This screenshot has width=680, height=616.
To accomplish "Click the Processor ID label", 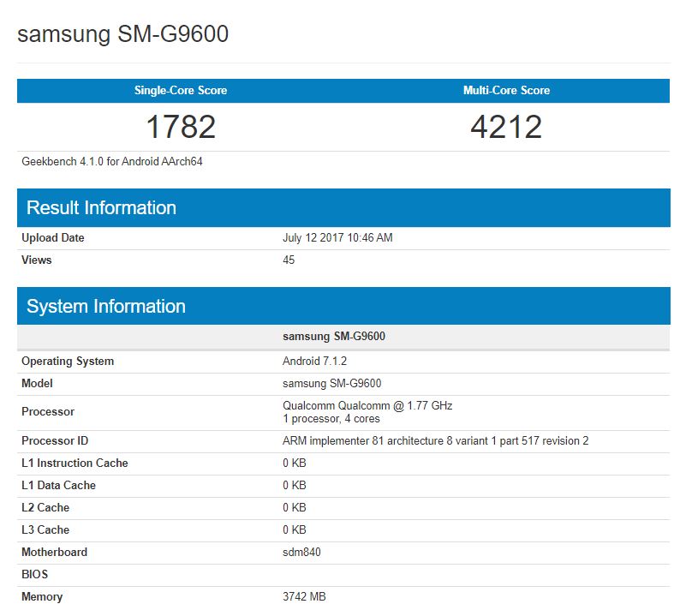I will 55,440.
